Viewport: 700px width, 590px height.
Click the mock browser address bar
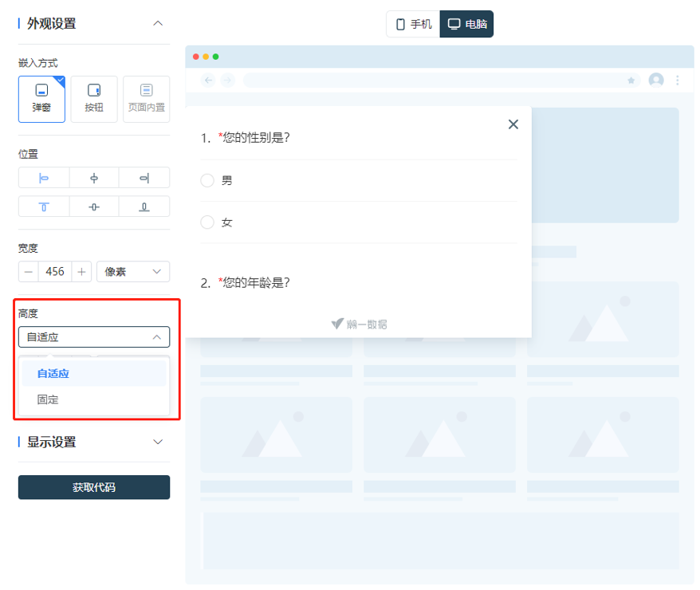442,81
